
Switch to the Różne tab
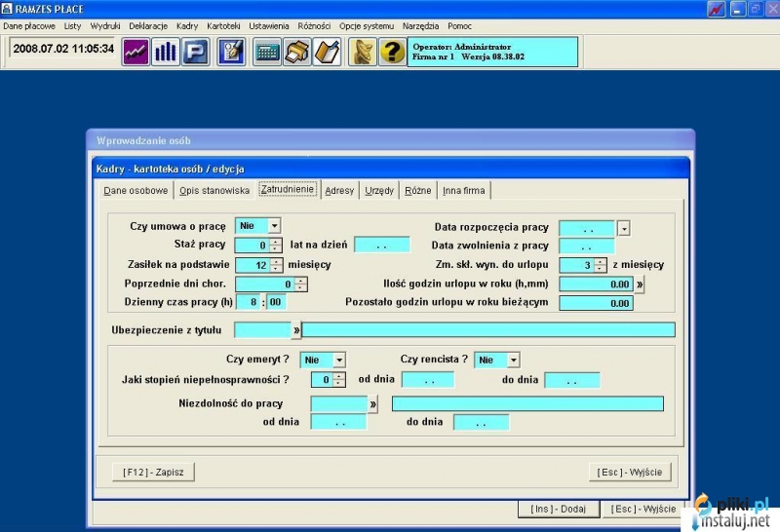(418, 190)
